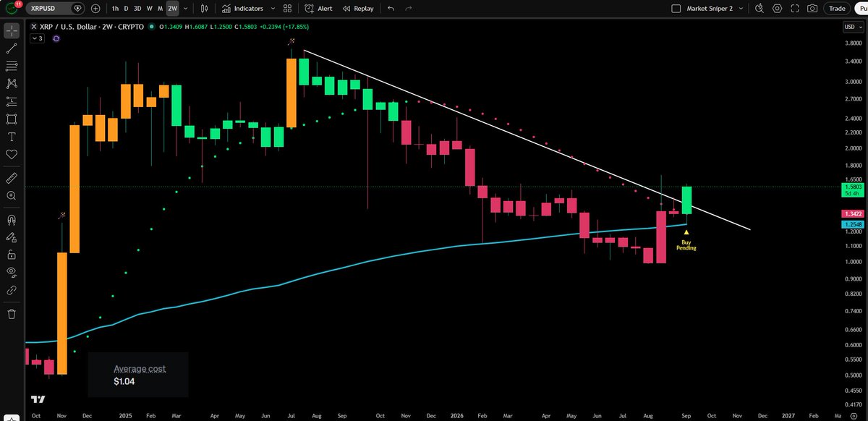Select the white descending trendline
The height and width of the screenshot is (421, 868).
point(527,140)
